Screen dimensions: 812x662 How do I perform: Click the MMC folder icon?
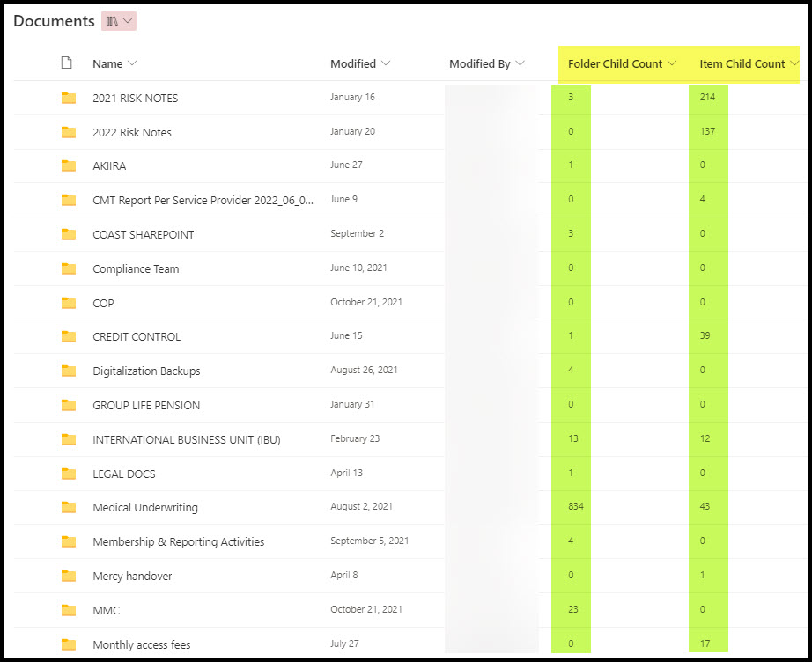click(69, 610)
